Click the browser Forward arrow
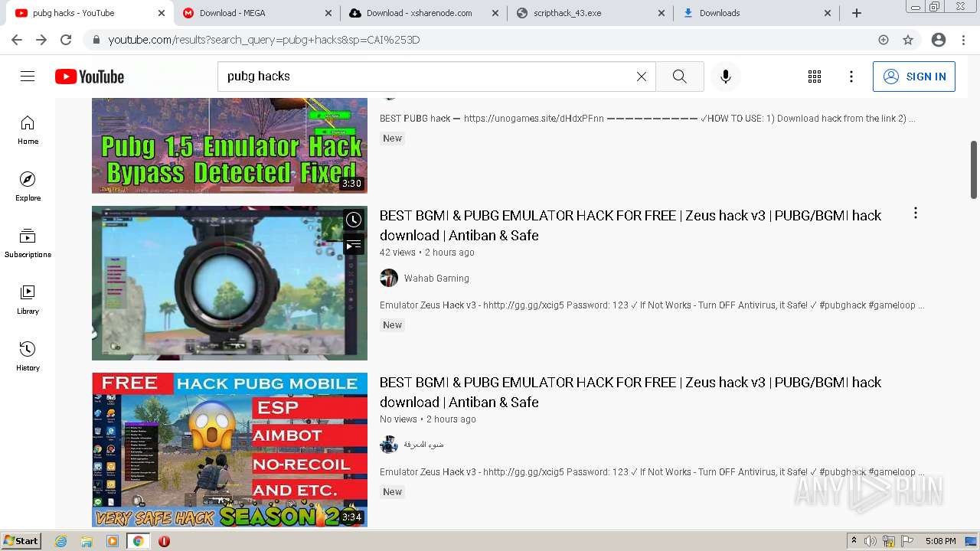Viewport: 980px width, 551px height. point(41,40)
